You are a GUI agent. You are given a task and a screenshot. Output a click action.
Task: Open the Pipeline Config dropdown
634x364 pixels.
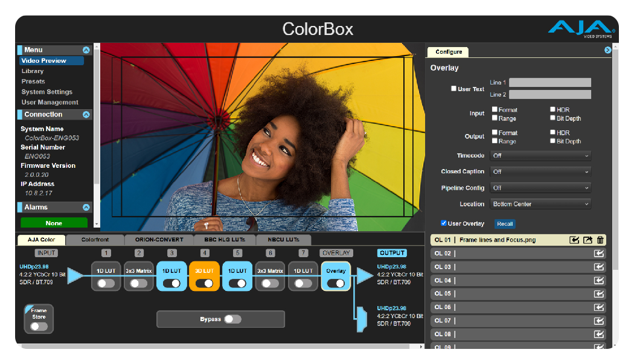click(540, 188)
